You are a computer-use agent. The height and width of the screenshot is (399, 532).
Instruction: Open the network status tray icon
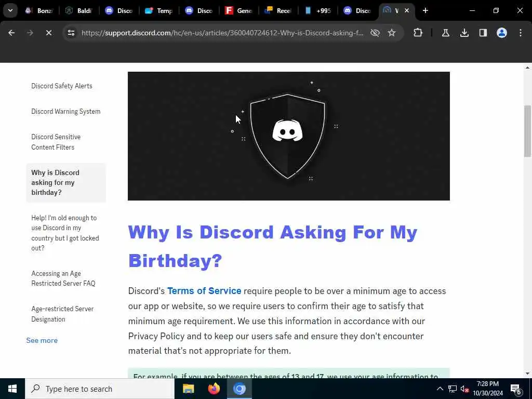coord(453,389)
